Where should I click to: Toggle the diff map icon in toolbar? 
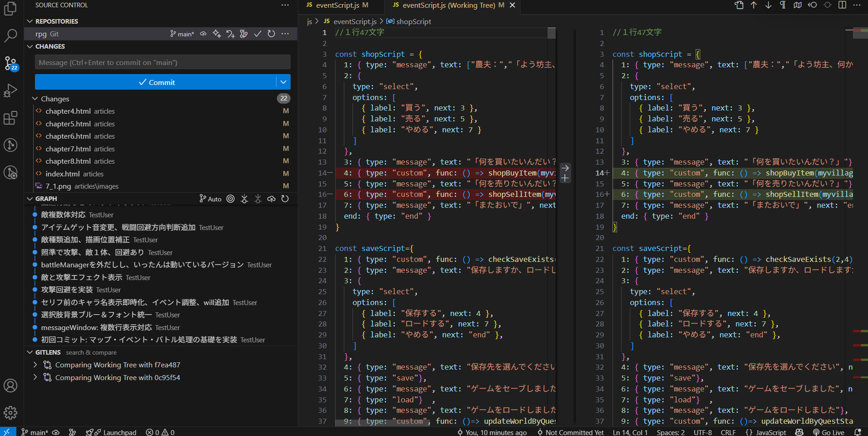click(x=798, y=5)
